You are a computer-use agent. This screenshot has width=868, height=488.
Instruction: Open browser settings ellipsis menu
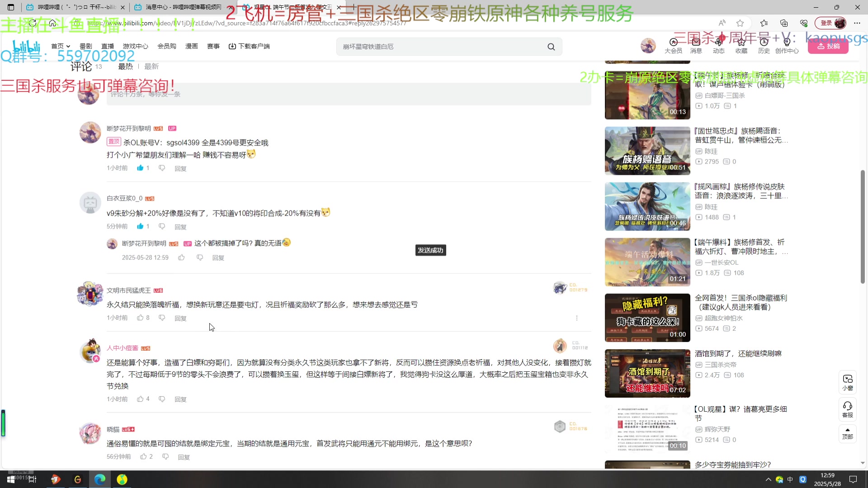point(857,23)
